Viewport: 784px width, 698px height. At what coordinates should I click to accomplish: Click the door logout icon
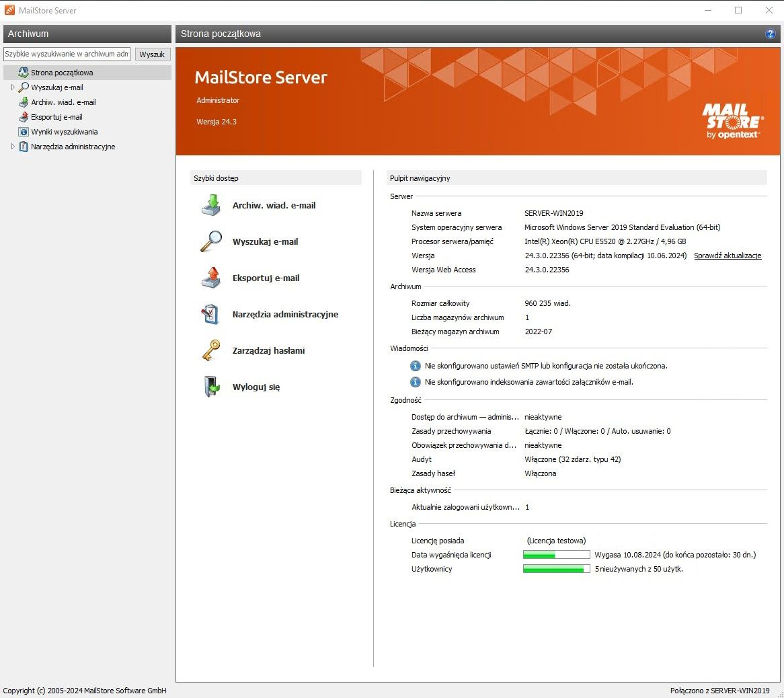pyautogui.click(x=212, y=387)
